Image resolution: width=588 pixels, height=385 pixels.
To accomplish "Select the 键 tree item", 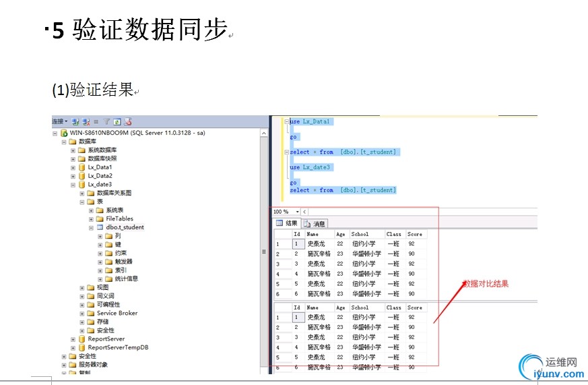I will click(x=118, y=244).
